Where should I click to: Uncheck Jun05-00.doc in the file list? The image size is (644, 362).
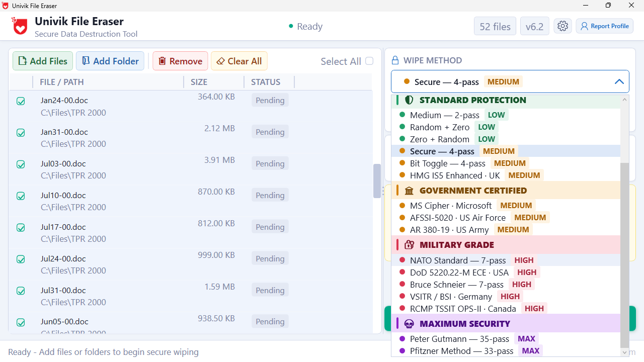21,322
